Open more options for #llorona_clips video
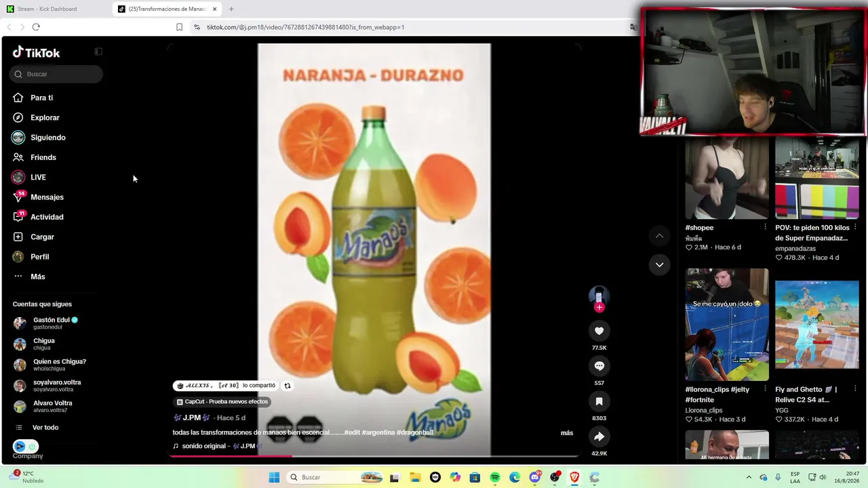Image resolution: width=868 pixels, height=488 pixels. coord(766,389)
